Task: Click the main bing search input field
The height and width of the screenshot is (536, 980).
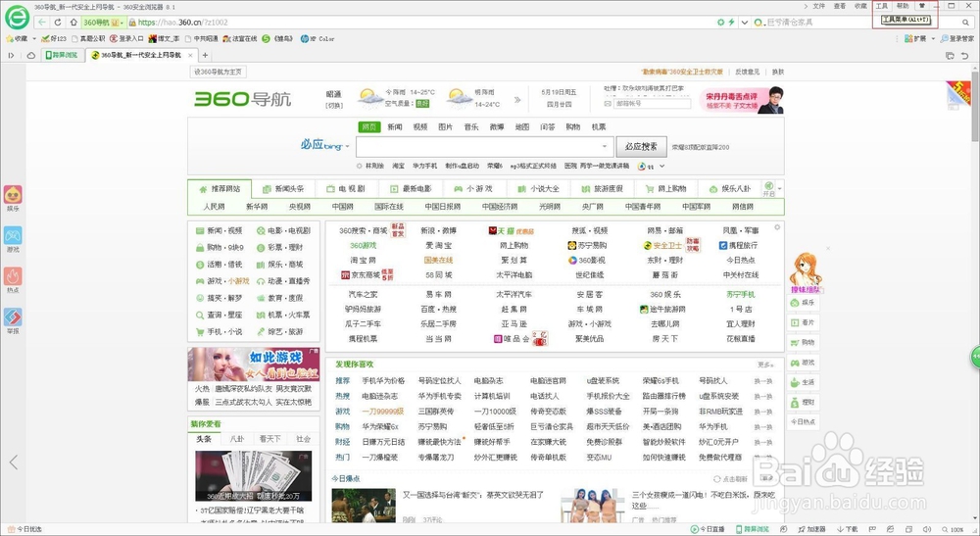Action: (484, 147)
